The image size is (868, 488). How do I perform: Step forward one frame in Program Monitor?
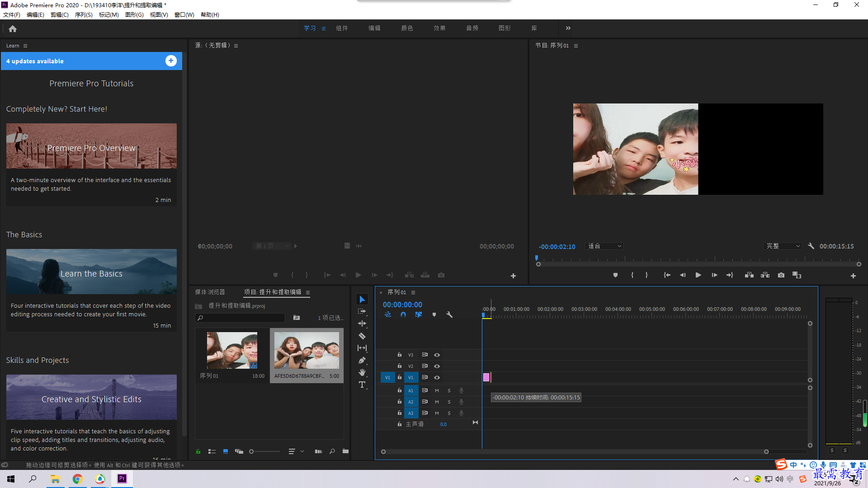(714, 275)
